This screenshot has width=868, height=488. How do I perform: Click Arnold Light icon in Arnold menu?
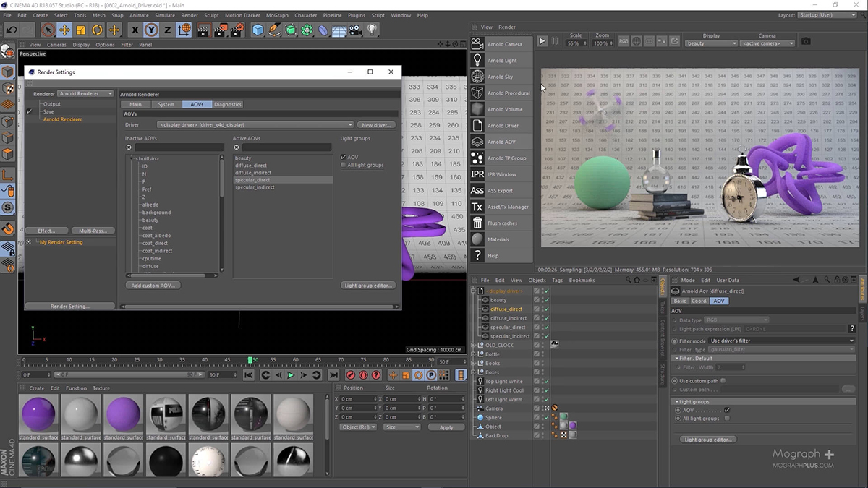click(477, 60)
